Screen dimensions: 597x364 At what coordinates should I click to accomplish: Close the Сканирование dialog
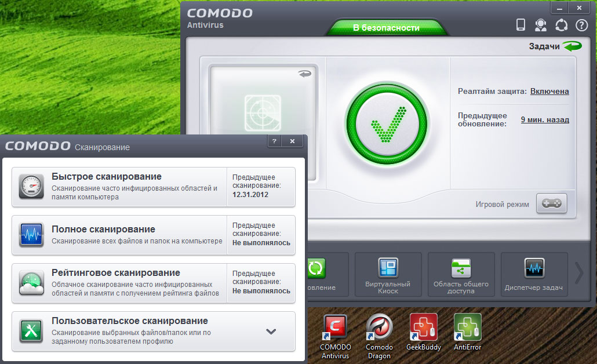point(292,141)
